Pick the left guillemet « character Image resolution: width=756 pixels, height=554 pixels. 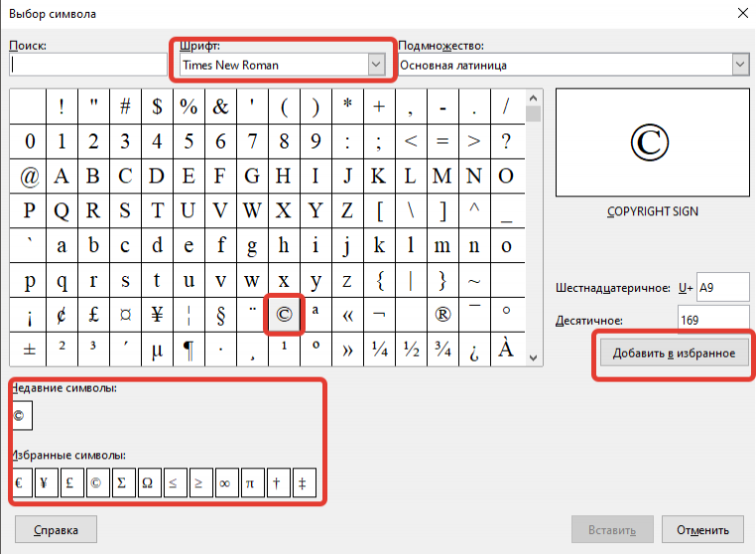tap(347, 315)
